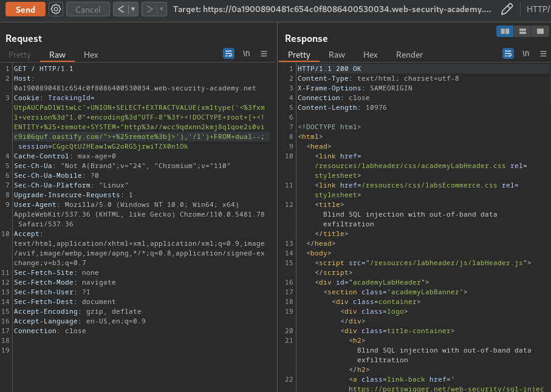
Task: Select the Response Pretty tab
Action: pos(299,55)
